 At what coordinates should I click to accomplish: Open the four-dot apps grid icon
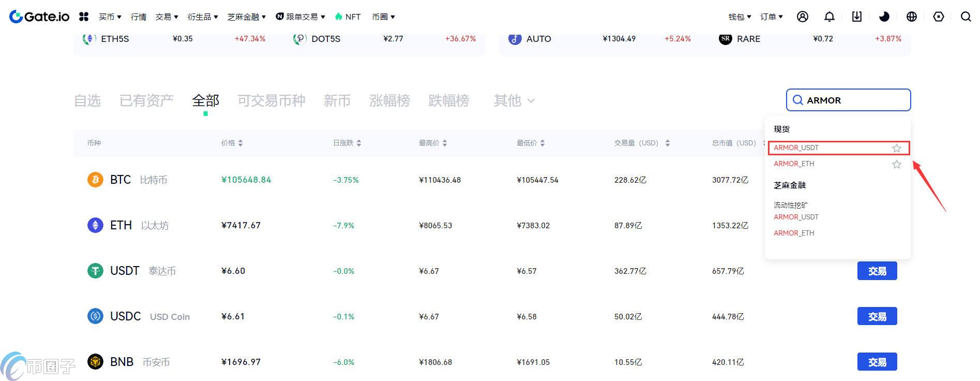click(x=84, y=17)
